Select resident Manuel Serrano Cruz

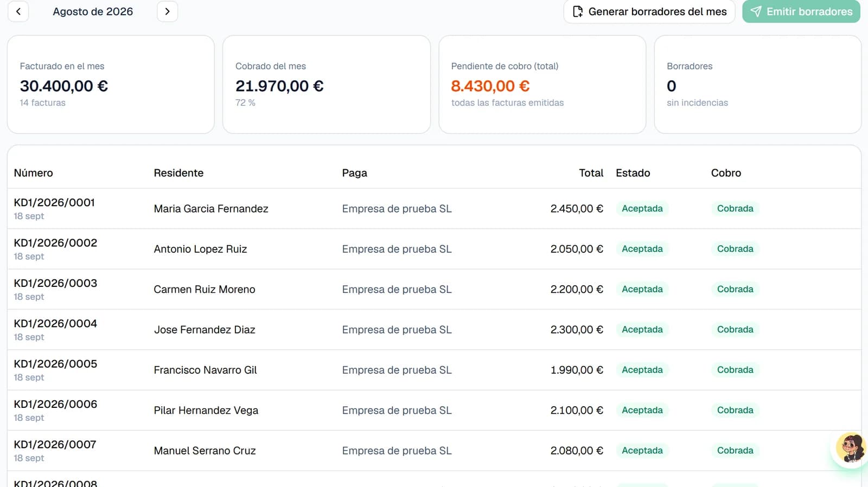coord(205,451)
